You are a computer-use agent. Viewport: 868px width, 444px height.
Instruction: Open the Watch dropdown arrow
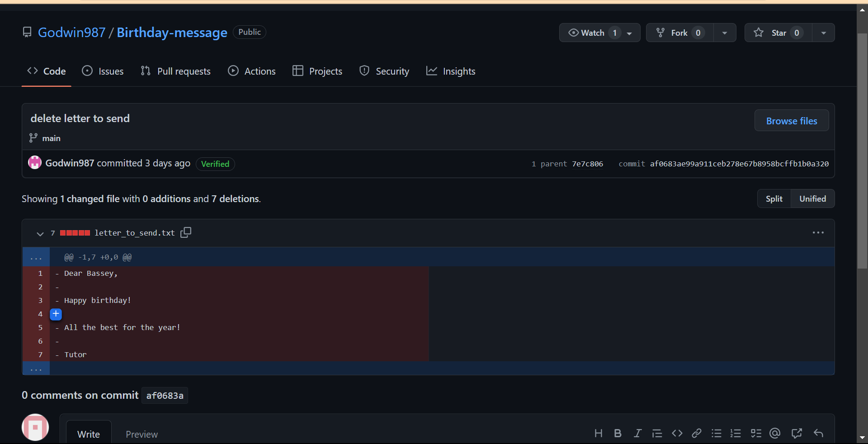629,33
